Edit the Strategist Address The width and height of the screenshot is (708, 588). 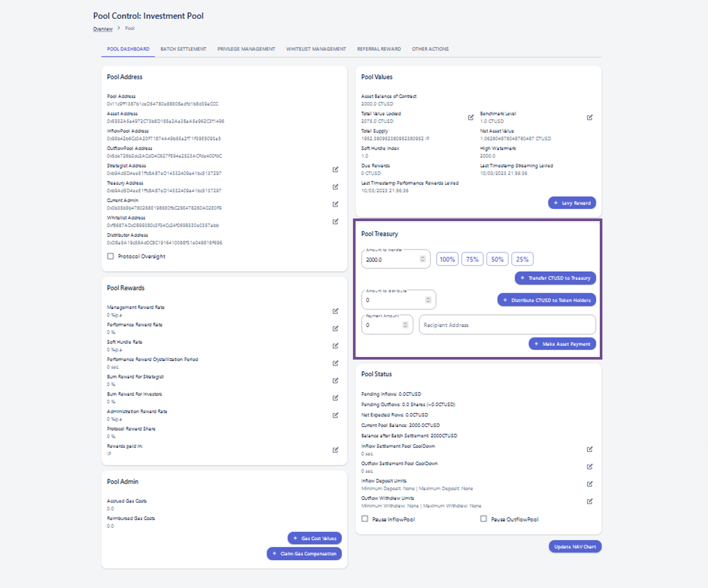(335, 169)
